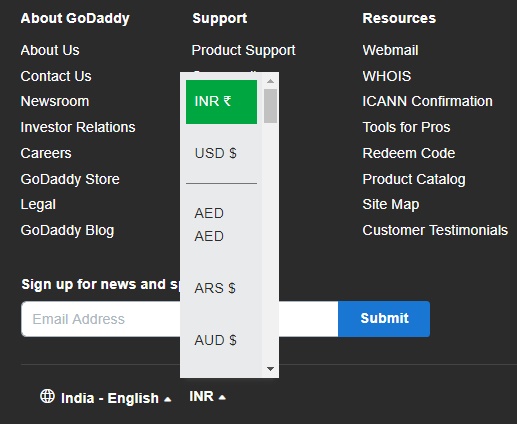Open the India - English language selector
This screenshot has width=517, height=424.
click(x=116, y=398)
